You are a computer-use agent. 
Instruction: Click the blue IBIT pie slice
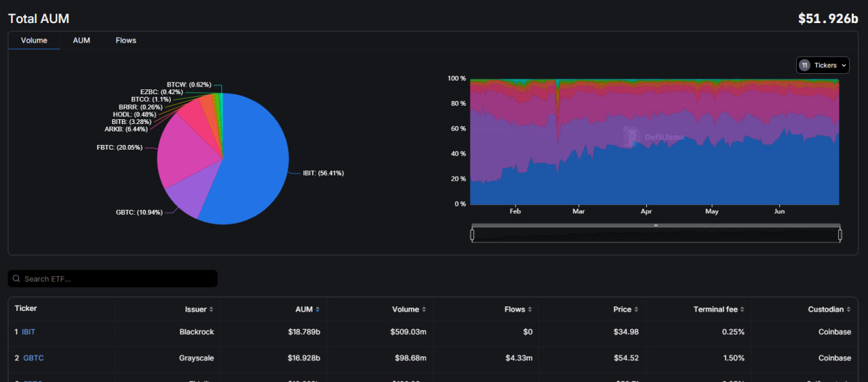coord(251,169)
